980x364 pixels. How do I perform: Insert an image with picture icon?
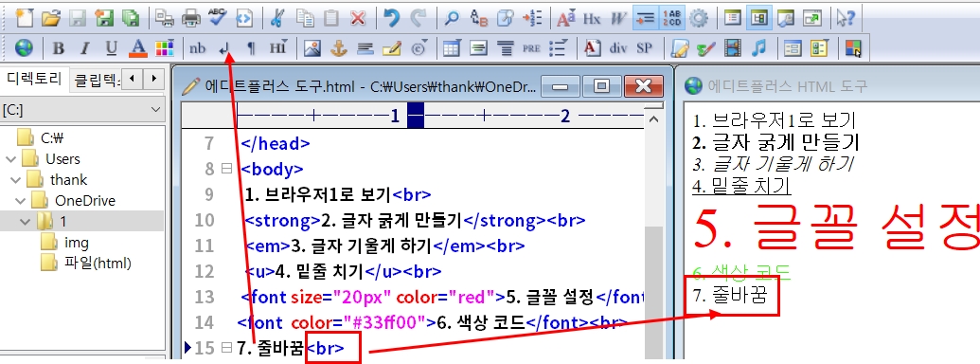[x=312, y=48]
